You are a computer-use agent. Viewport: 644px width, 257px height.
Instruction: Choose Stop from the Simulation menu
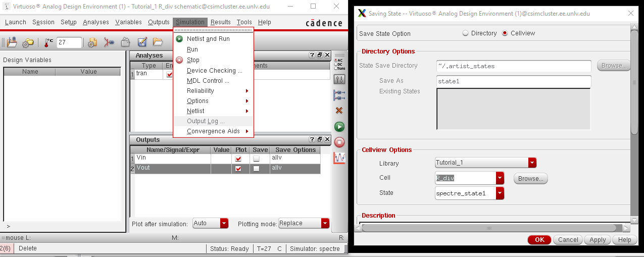click(x=213, y=60)
